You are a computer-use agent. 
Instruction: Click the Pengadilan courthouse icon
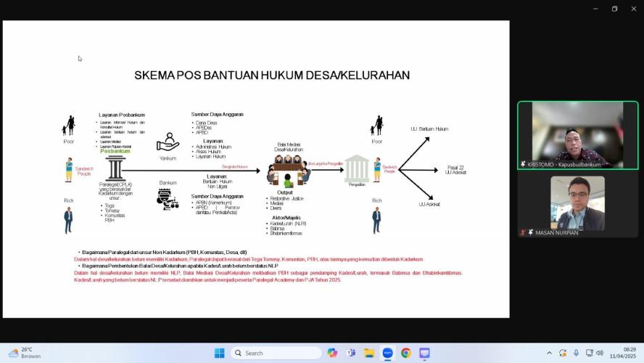357,168
